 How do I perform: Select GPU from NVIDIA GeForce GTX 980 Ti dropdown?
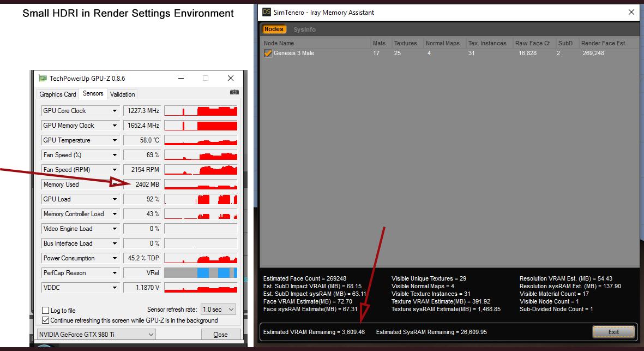point(96,335)
